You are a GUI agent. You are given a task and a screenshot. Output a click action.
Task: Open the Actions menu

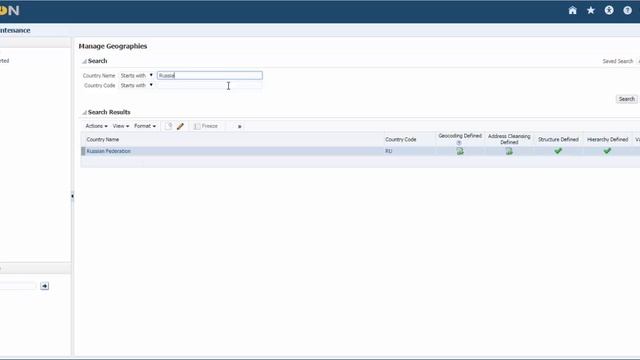[96, 126]
